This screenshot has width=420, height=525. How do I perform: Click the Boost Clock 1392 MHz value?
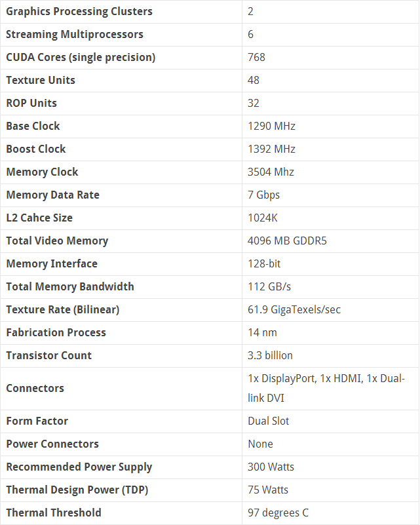click(271, 149)
